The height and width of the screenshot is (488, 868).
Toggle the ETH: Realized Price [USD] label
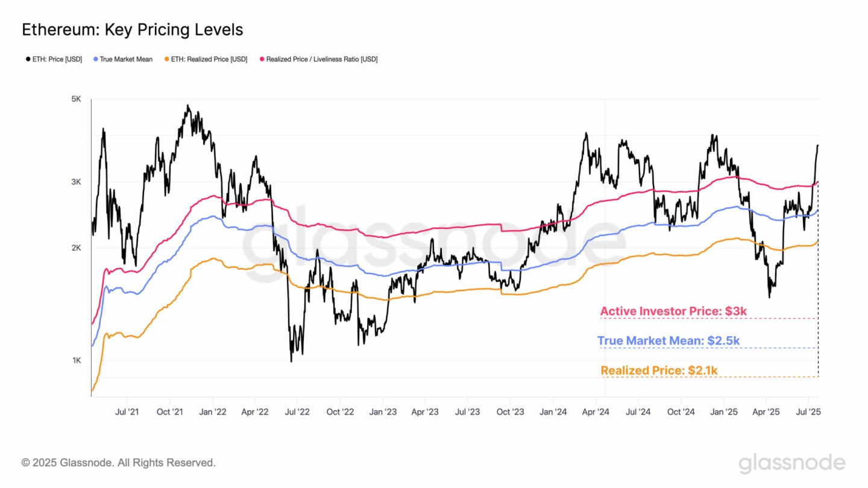pos(209,59)
